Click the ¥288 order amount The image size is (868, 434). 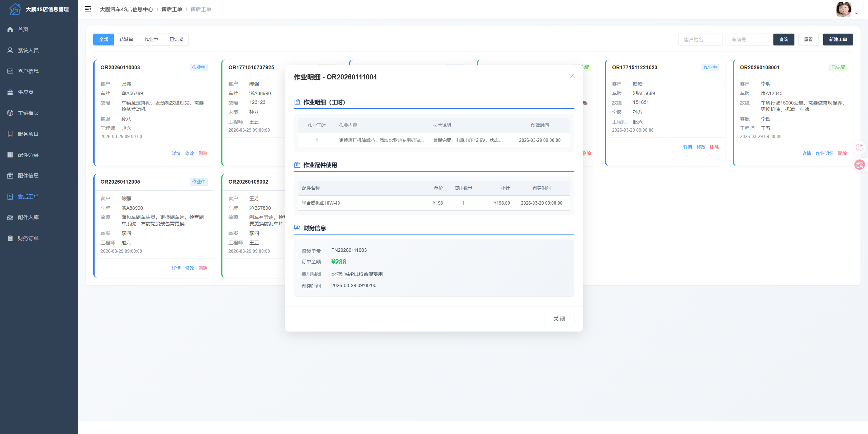coord(339,262)
